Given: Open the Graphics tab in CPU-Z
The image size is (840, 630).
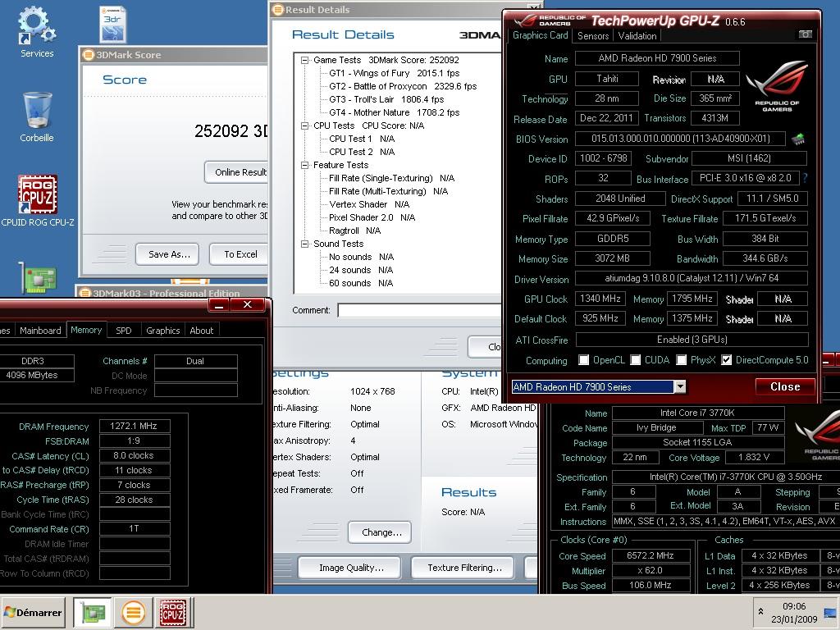Looking at the screenshot, I should coord(163,331).
